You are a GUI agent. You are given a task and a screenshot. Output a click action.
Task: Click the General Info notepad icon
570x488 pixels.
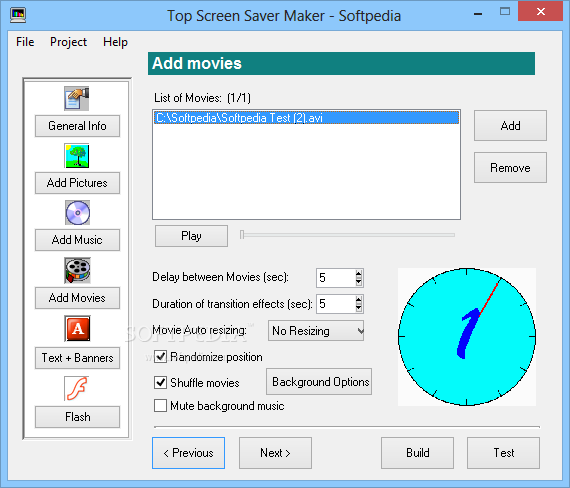(77, 99)
